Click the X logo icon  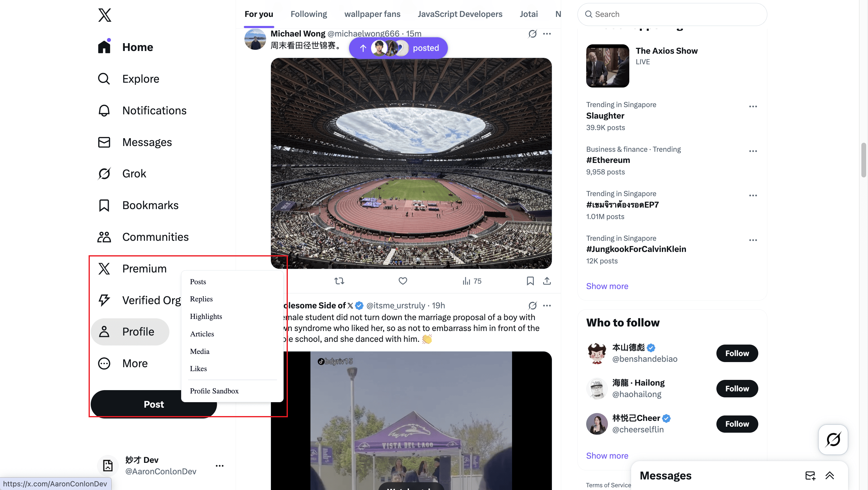coord(105,15)
